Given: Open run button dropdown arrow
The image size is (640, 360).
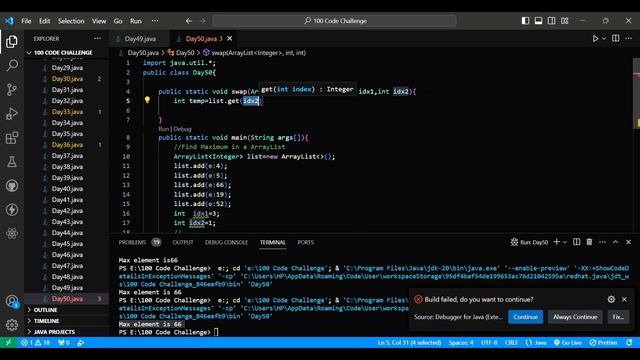Looking at the screenshot, I should (604, 38).
